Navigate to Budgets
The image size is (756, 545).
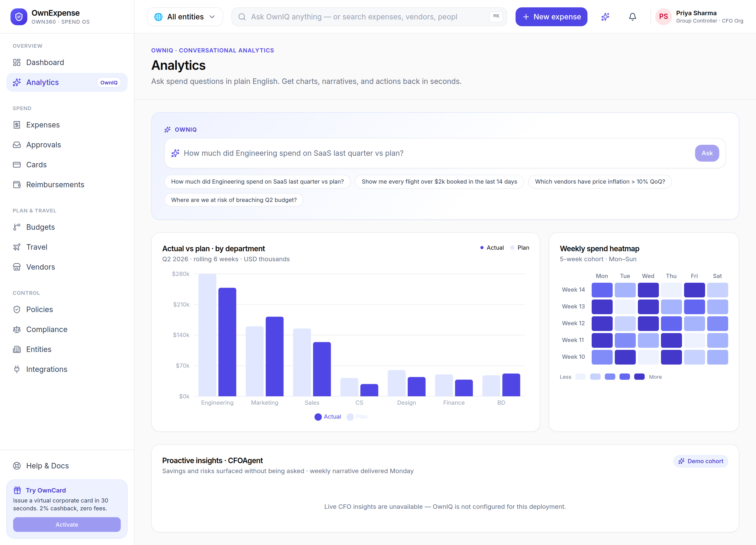coord(67,227)
